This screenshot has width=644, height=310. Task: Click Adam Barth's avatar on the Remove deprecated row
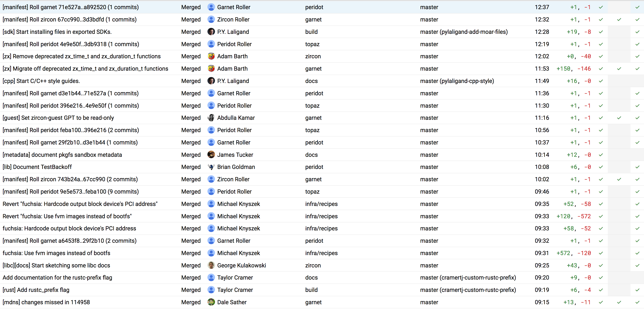coord(211,56)
